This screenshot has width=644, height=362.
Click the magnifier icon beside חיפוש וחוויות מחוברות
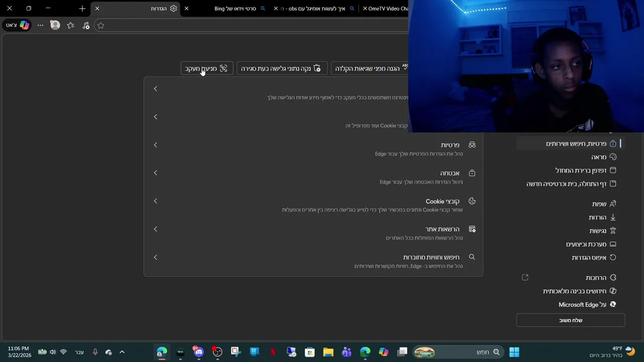(472, 257)
